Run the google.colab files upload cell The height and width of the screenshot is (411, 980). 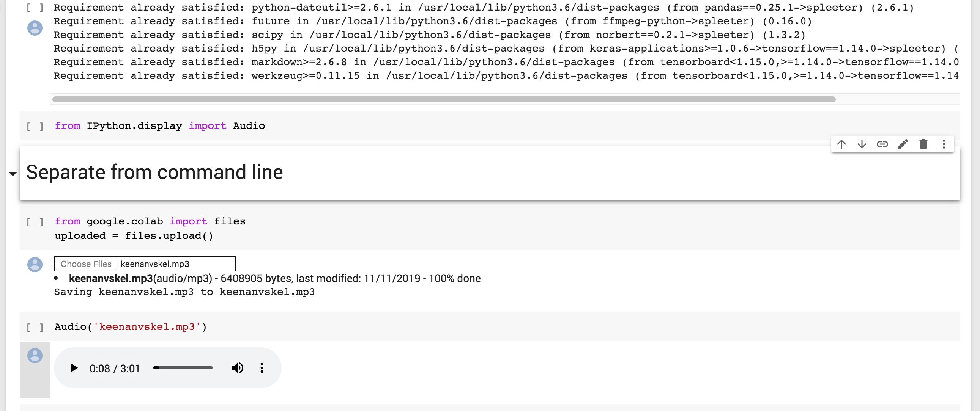pyautogui.click(x=35, y=221)
